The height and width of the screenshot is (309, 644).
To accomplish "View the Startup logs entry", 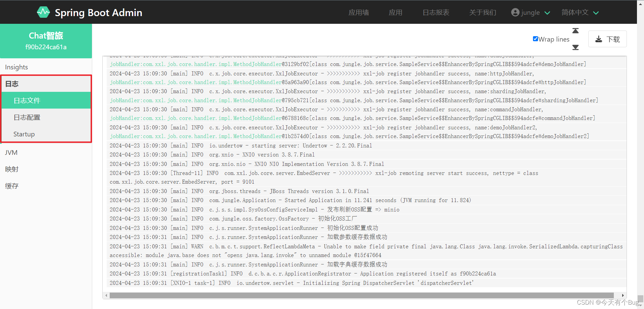I will point(24,134).
